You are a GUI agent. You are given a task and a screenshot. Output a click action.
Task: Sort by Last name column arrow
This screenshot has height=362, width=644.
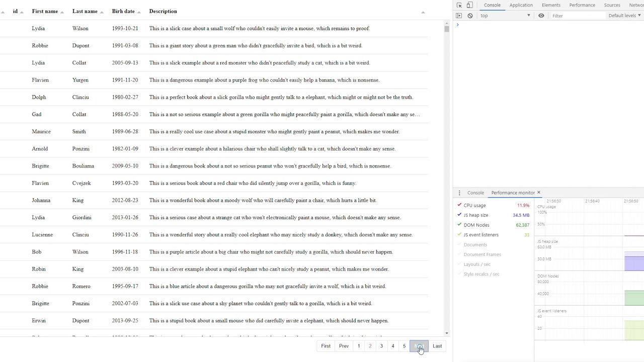pos(102,12)
